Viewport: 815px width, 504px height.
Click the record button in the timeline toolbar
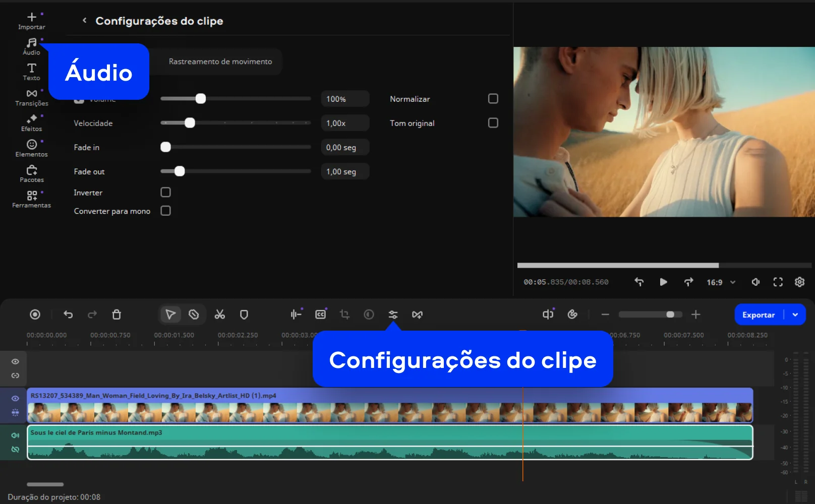point(35,314)
